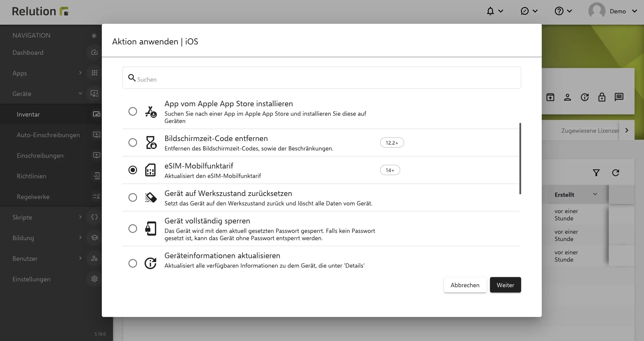Expand the Skripte menu chevron
644x341 pixels.
(80, 217)
